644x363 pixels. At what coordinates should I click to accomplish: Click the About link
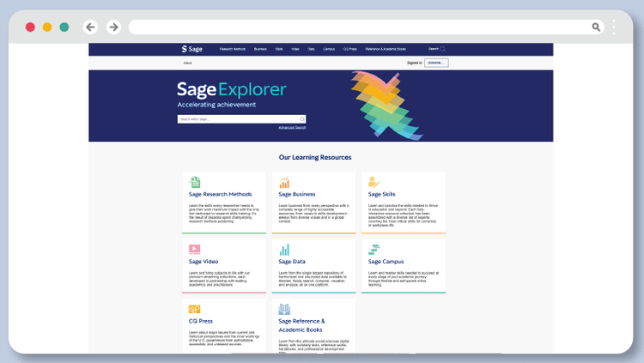click(187, 63)
